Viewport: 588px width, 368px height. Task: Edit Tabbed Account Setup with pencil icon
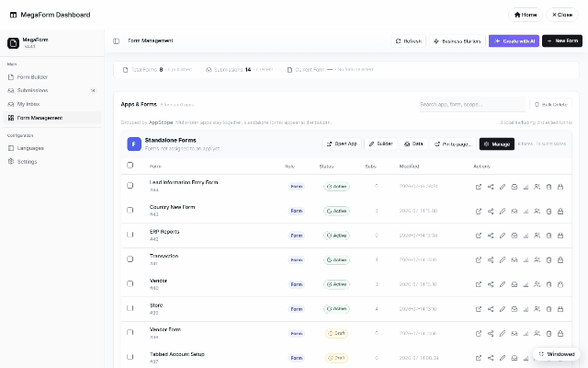tap(503, 358)
